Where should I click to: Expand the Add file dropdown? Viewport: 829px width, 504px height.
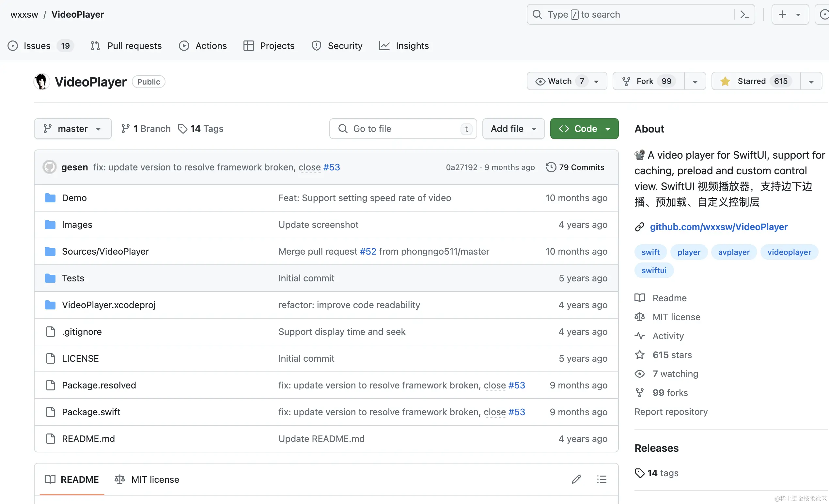coord(513,129)
